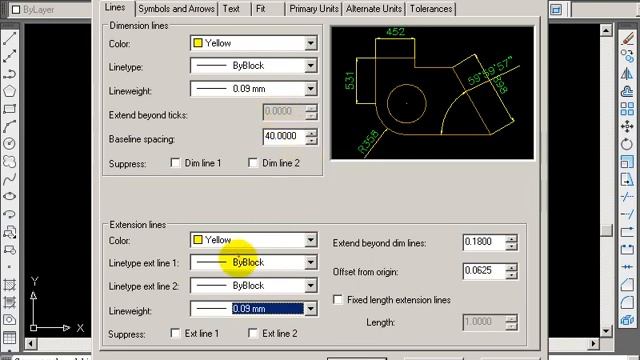This screenshot has width=640, height=360.
Task: Select the Array tool
Action: [627, 109]
